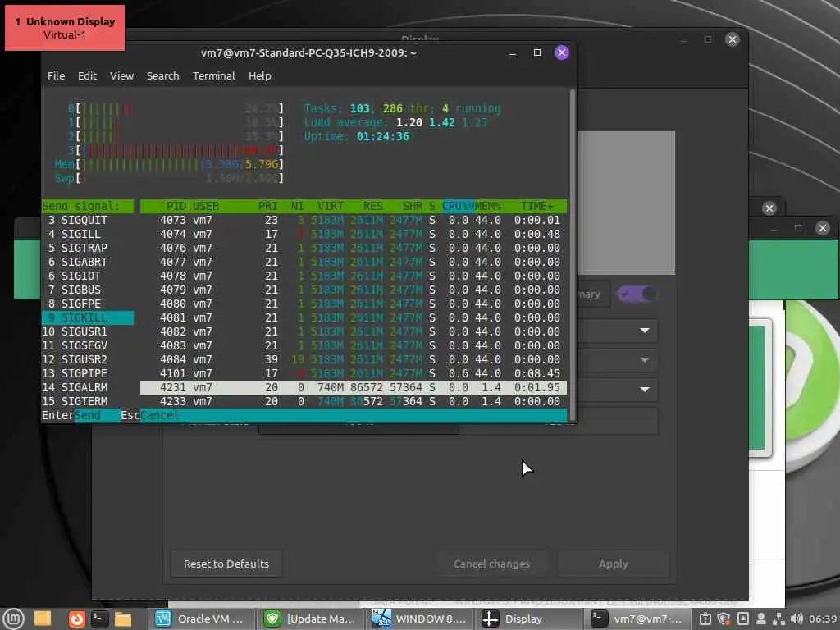
Task: Open the terminal launcher in panel
Action: click(x=99, y=619)
